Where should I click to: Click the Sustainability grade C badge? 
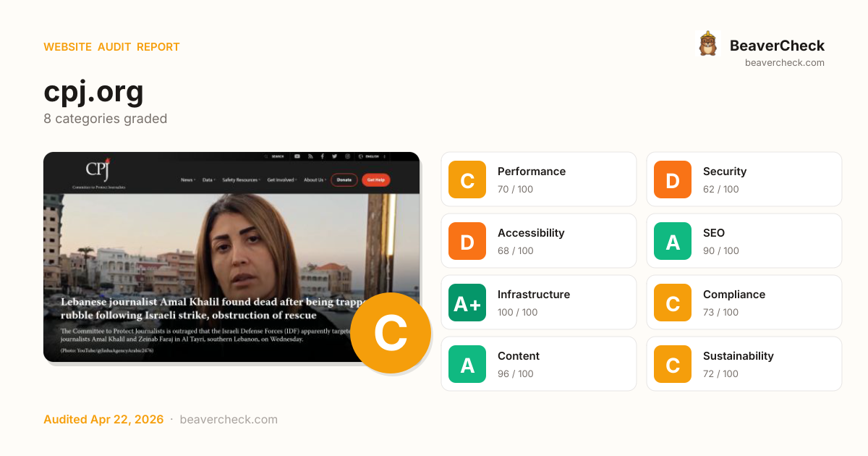click(673, 364)
